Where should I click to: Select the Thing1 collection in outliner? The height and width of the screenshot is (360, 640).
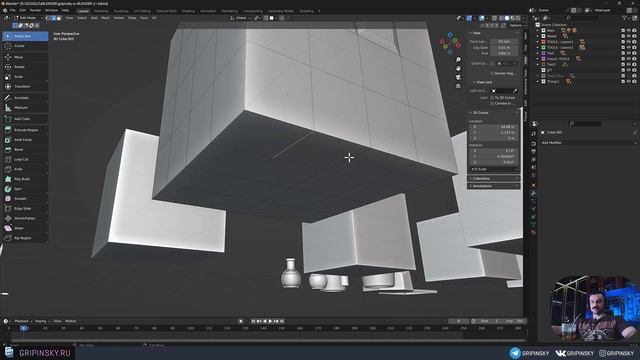pyautogui.click(x=553, y=82)
